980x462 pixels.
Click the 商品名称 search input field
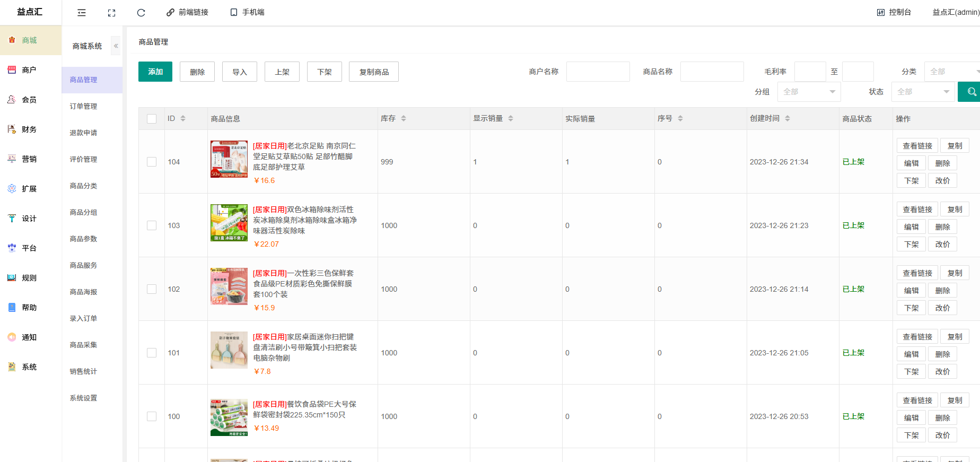coord(712,72)
